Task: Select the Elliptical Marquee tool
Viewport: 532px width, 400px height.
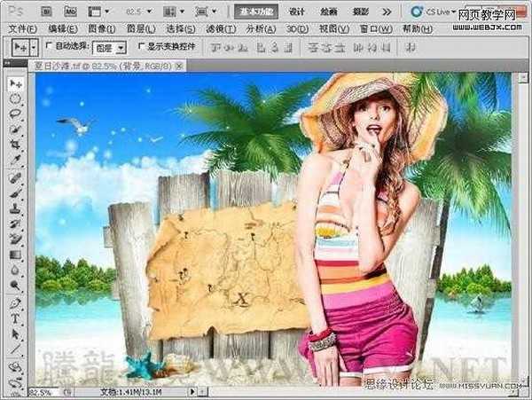Action: pyautogui.click(x=15, y=98)
